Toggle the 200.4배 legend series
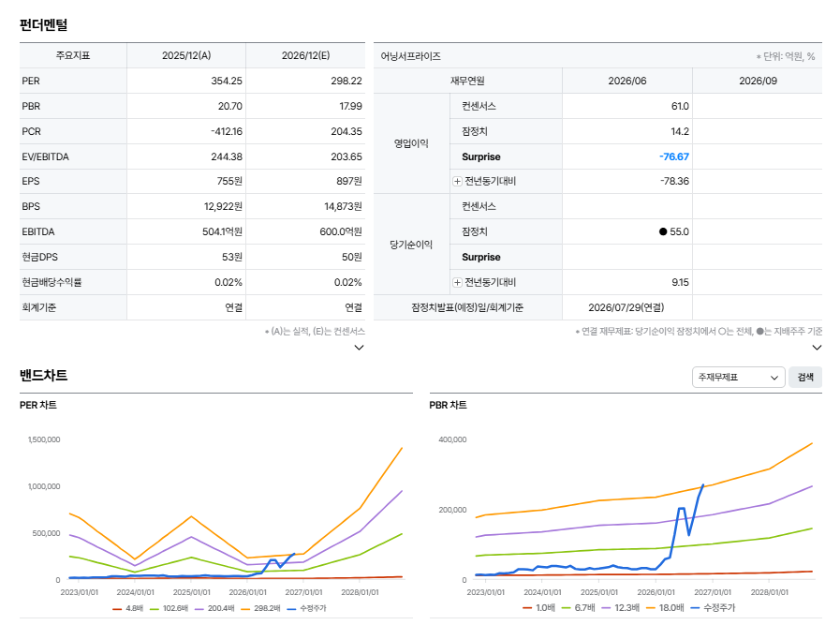The image size is (840, 625). pos(214,608)
